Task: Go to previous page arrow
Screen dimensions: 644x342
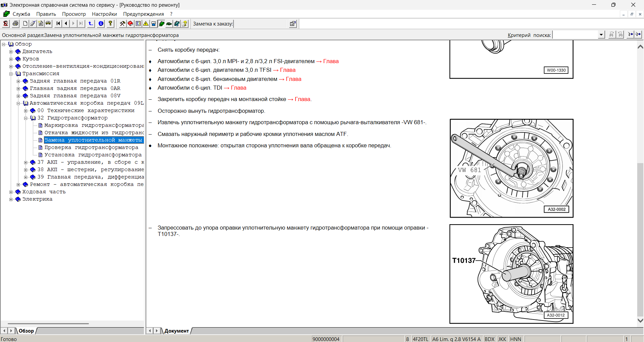Action: pos(66,23)
